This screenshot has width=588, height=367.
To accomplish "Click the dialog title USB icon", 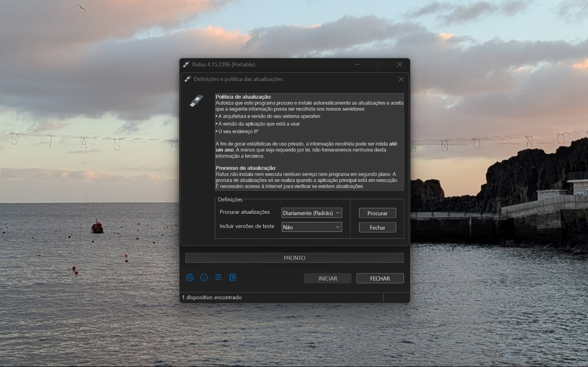I will pyautogui.click(x=188, y=79).
